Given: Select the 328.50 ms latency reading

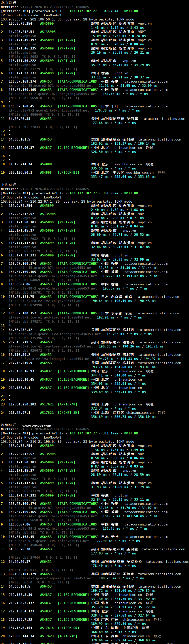Looking at the screenshot, I should point(100,152).
